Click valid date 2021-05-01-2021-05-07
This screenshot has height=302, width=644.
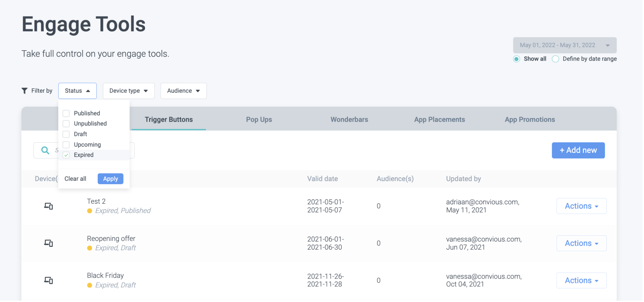(325, 206)
